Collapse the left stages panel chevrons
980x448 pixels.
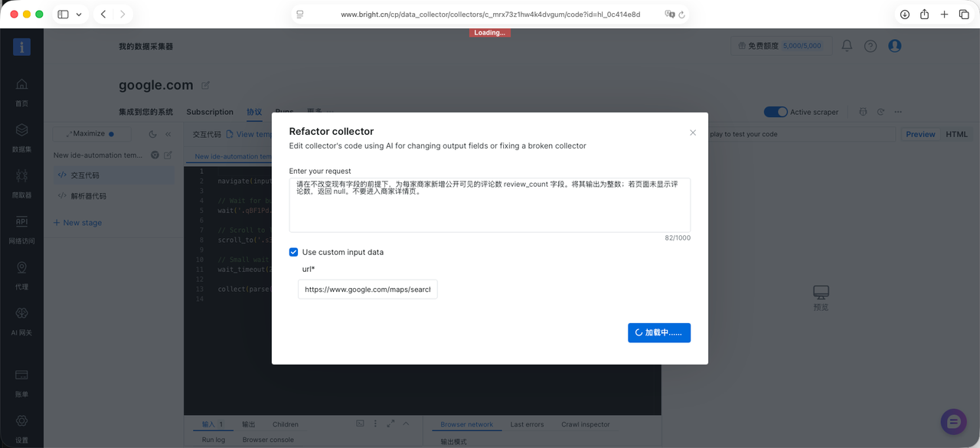168,134
